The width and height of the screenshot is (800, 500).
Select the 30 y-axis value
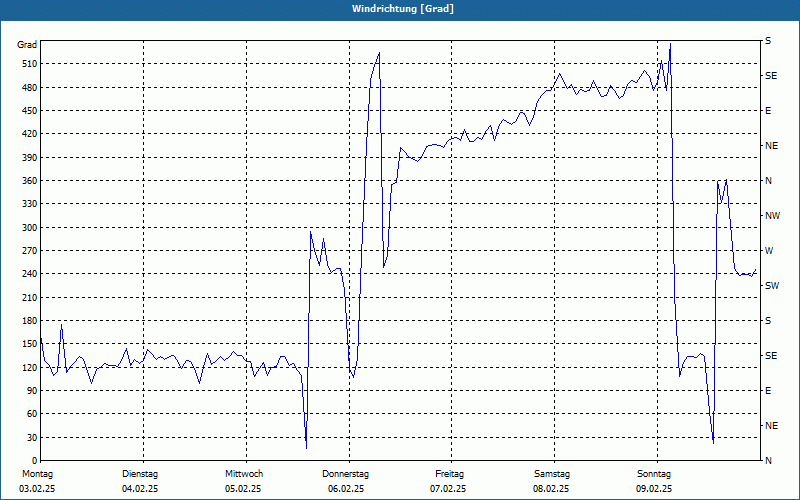coord(32,437)
